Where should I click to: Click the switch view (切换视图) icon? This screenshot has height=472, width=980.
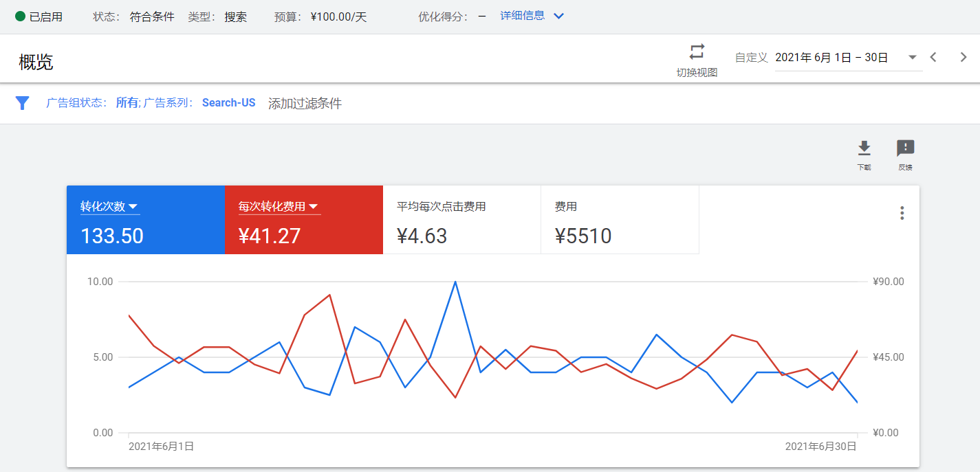point(697,52)
